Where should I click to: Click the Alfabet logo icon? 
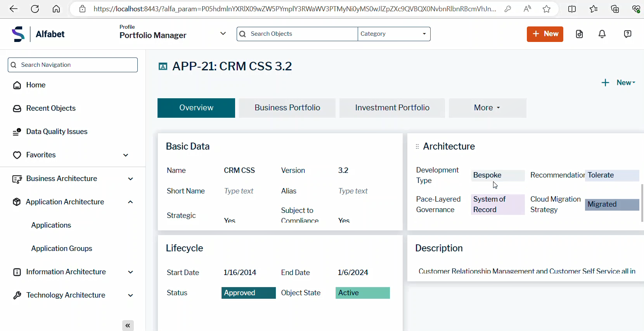18,34
